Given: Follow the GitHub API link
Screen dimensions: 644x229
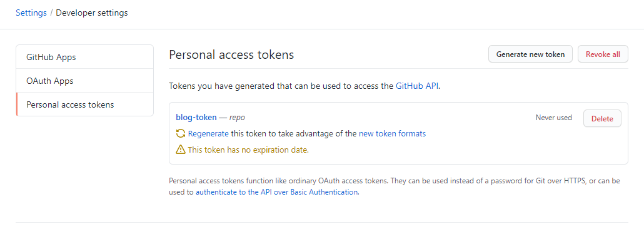Looking at the screenshot, I should [417, 86].
